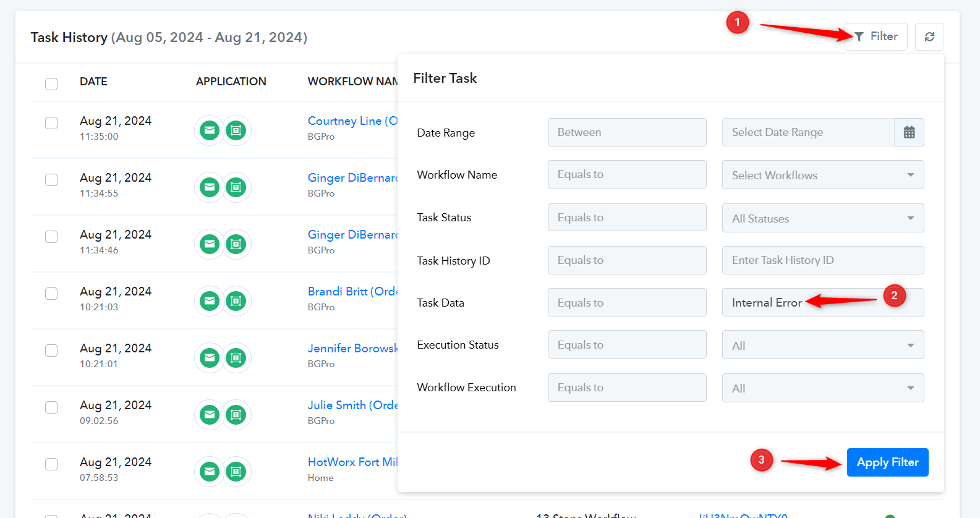Open Workflow Name Equals to operator
The width and height of the screenshot is (980, 518).
[x=627, y=174]
